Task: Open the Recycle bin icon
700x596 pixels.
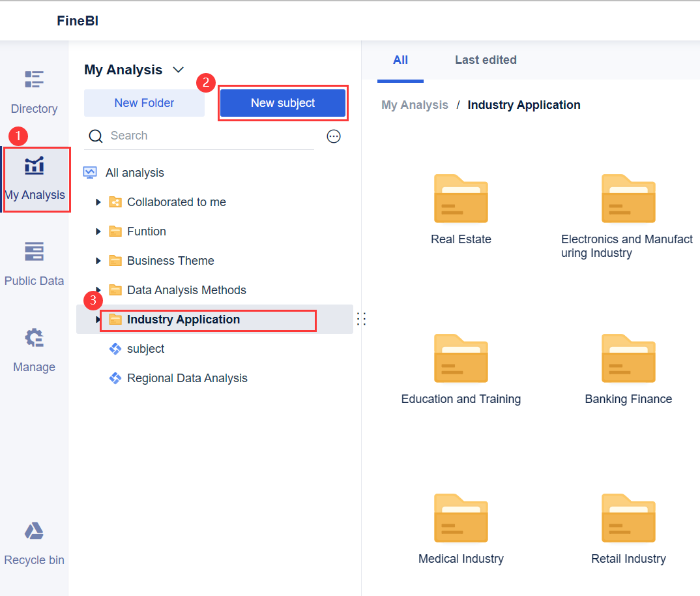Action: click(x=34, y=531)
